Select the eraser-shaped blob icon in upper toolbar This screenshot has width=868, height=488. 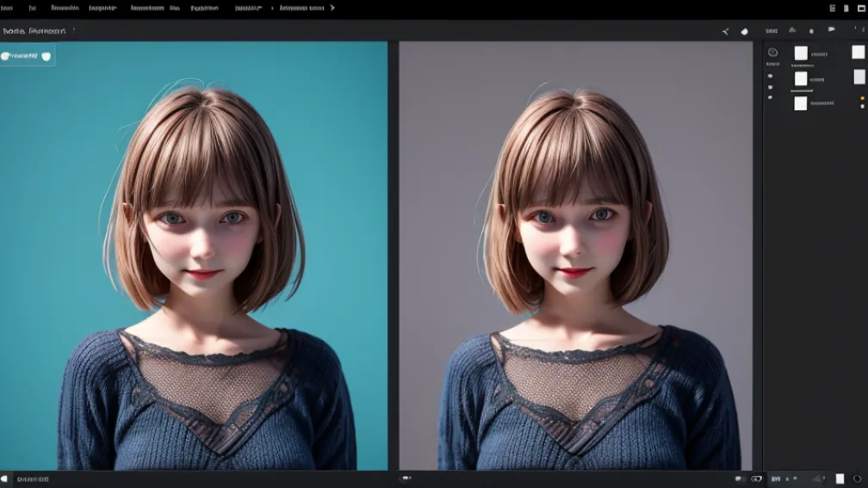coord(745,32)
